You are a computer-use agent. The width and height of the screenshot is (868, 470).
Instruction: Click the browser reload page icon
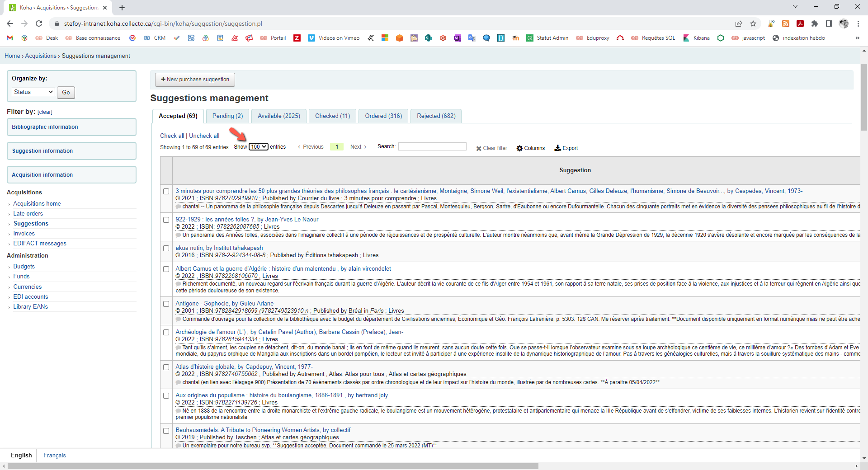[x=39, y=23]
